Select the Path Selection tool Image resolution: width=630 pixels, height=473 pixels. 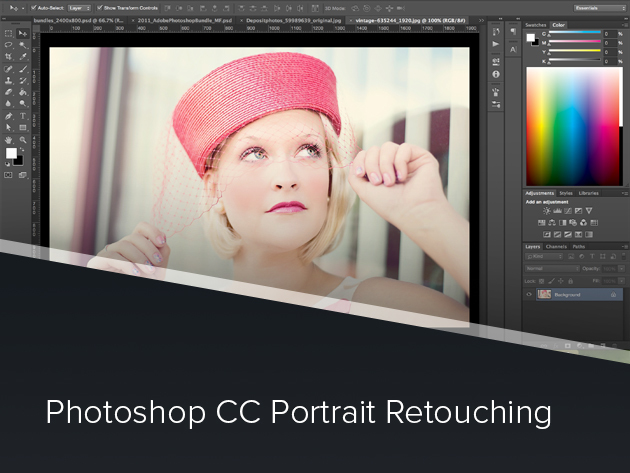coord(8,128)
